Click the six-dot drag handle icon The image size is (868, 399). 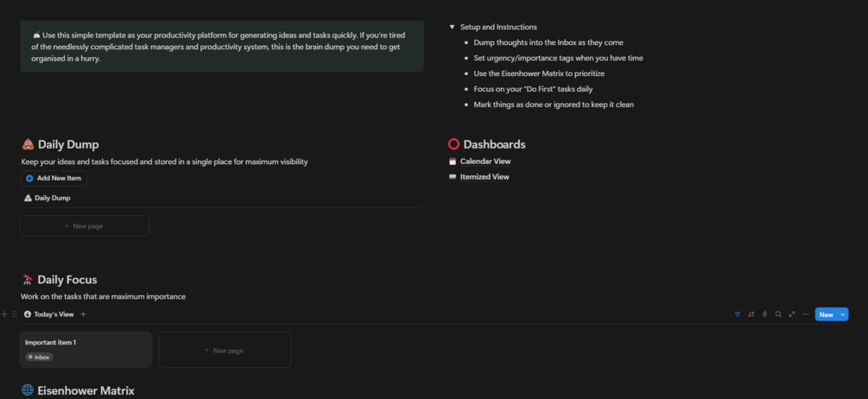[15, 314]
